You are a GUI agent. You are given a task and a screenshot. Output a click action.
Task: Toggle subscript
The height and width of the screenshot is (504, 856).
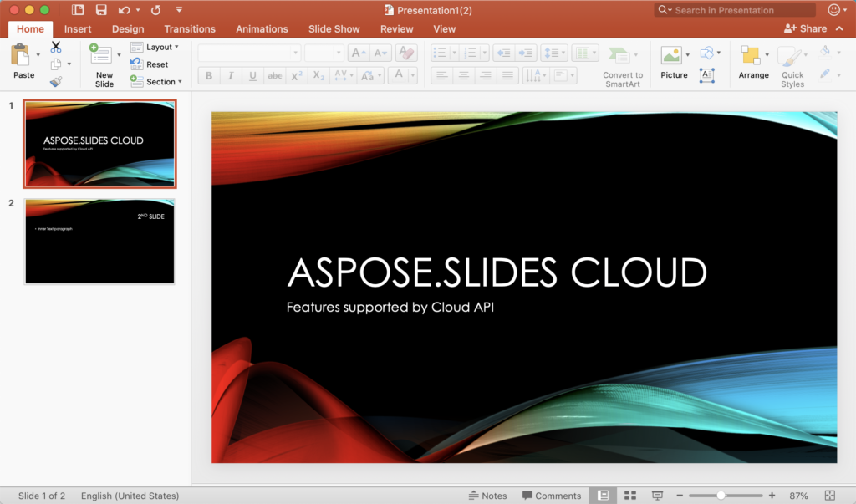coord(318,75)
